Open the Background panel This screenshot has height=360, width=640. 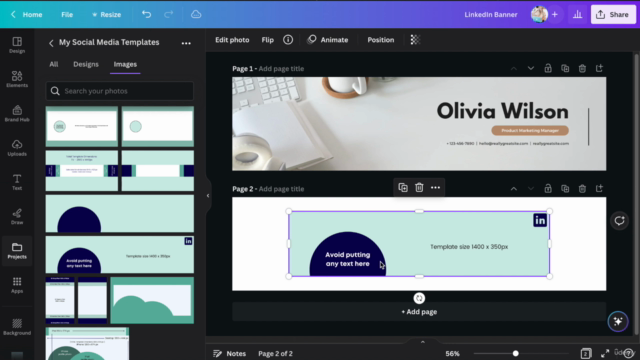pos(17,327)
